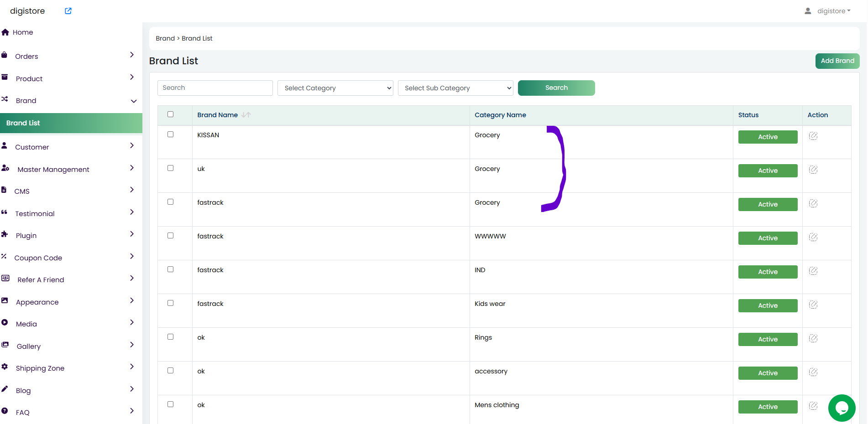Click the Gallery images icon
Image resolution: width=868 pixels, height=424 pixels.
5,345
